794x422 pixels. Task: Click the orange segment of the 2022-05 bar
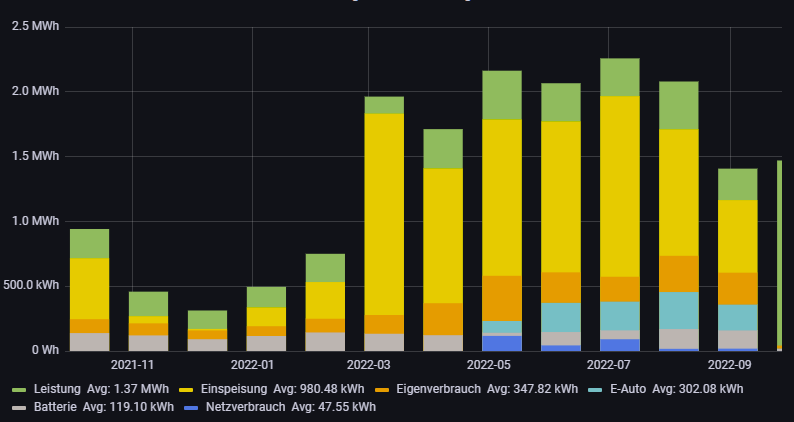[501, 298]
